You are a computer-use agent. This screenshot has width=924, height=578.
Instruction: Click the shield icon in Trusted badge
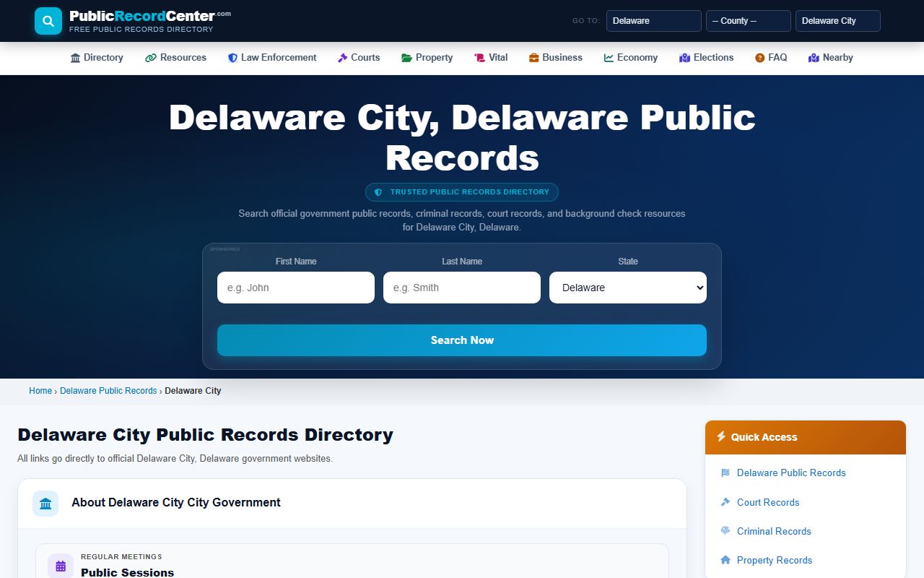pos(378,192)
